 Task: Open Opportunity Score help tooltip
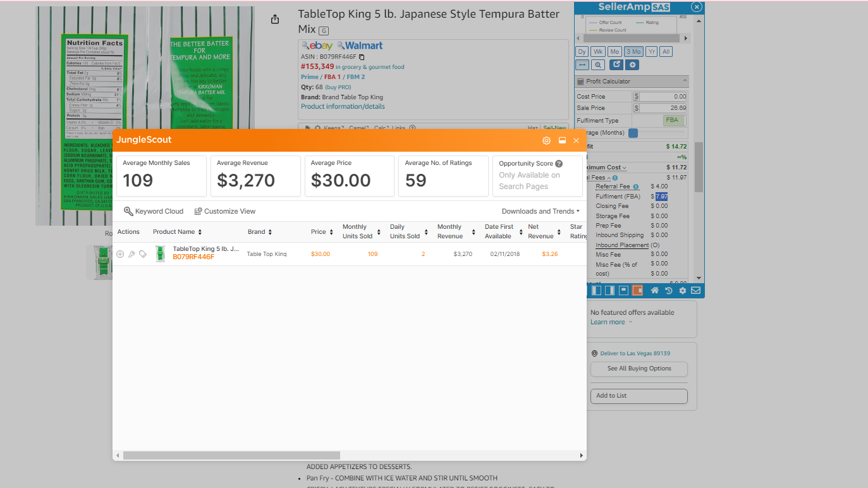click(x=559, y=164)
